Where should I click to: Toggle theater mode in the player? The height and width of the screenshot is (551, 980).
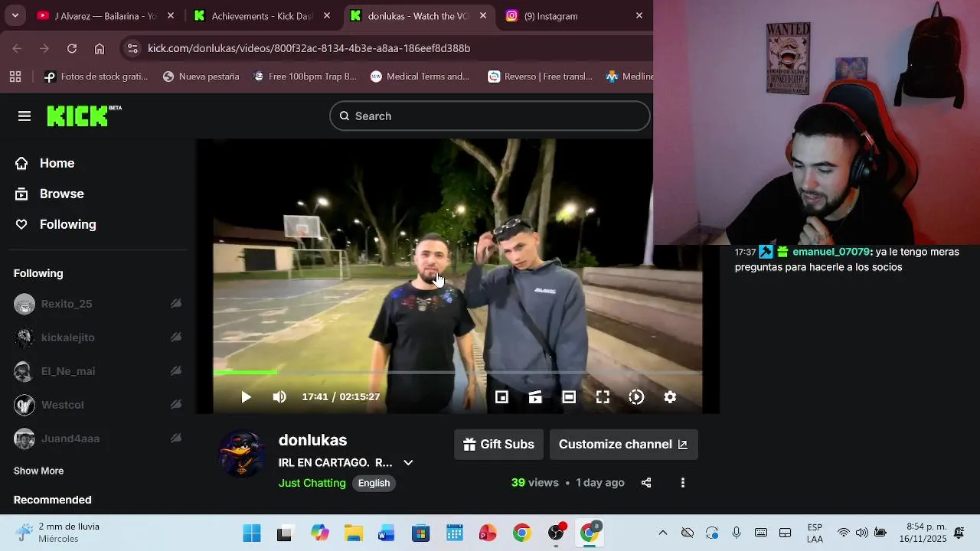click(569, 397)
